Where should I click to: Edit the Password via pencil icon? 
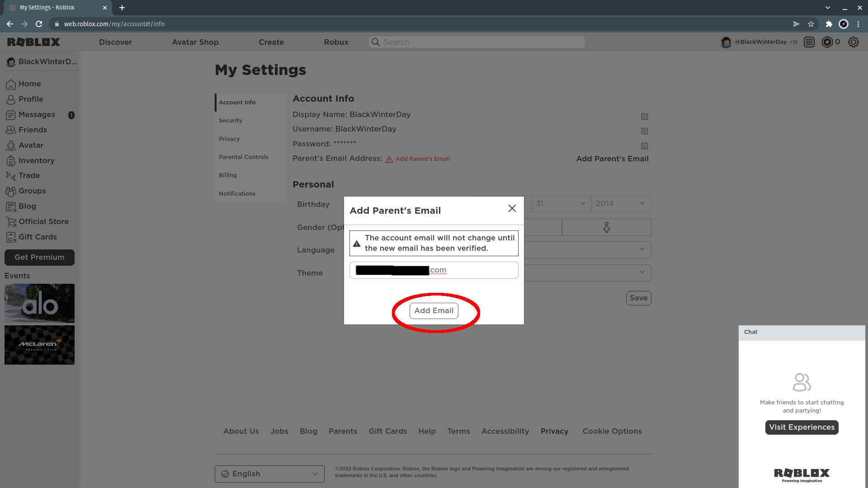645,146
